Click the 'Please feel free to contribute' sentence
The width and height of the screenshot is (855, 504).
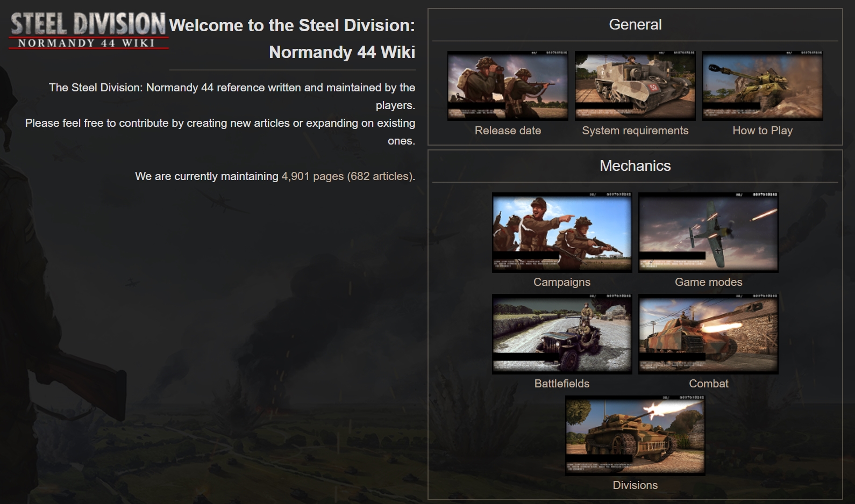pos(220,132)
